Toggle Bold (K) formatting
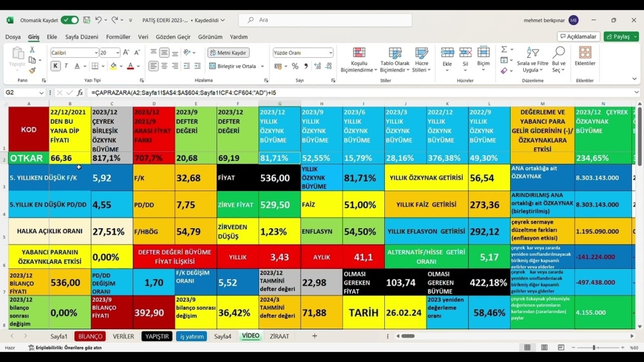Image resolution: width=644 pixels, height=362 pixels. 55,66
